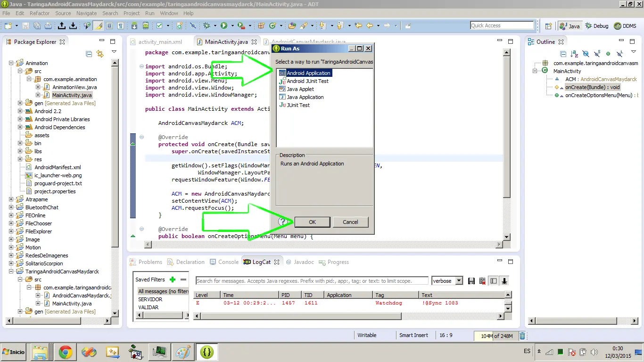Click the Run As dialog help question-mark icon
The image size is (644, 362).
coord(283,222)
